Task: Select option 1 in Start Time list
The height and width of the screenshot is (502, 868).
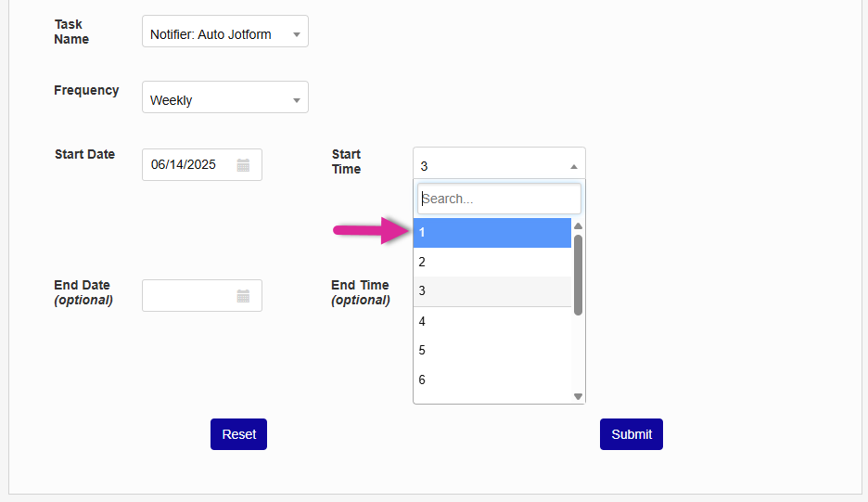Action: point(491,233)
